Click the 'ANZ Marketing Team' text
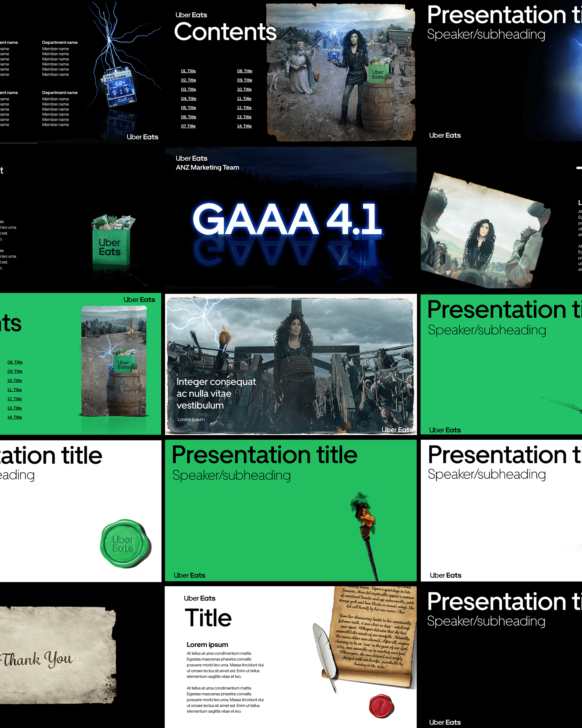The width and height of the screenshot is (582, 728). 207,167
